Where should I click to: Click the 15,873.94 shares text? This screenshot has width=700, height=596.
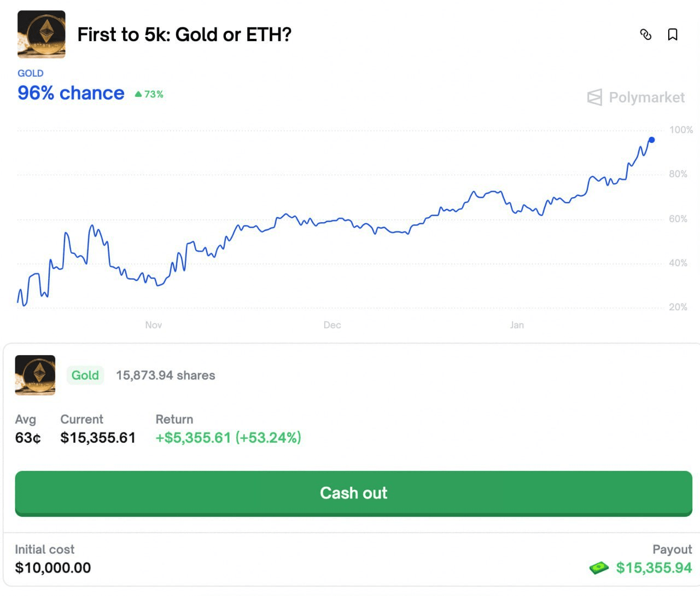click(x=166, y=375)
